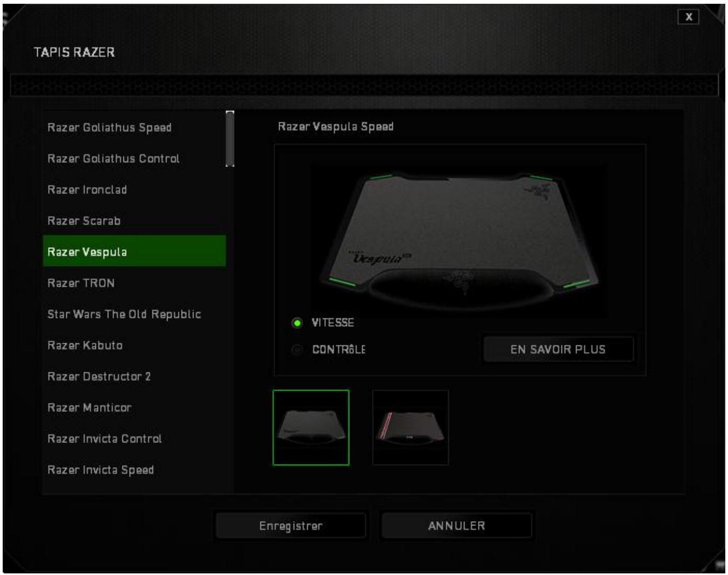Click the Enregistrer button
Viewport: 728px width, 575px height.
tap(291, 525)
